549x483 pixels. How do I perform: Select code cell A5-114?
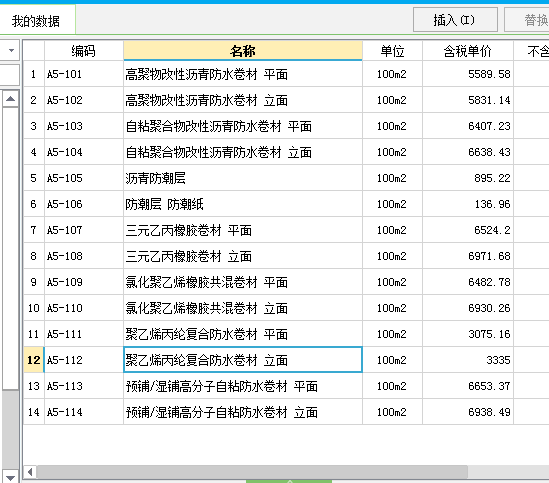point(84,412)
